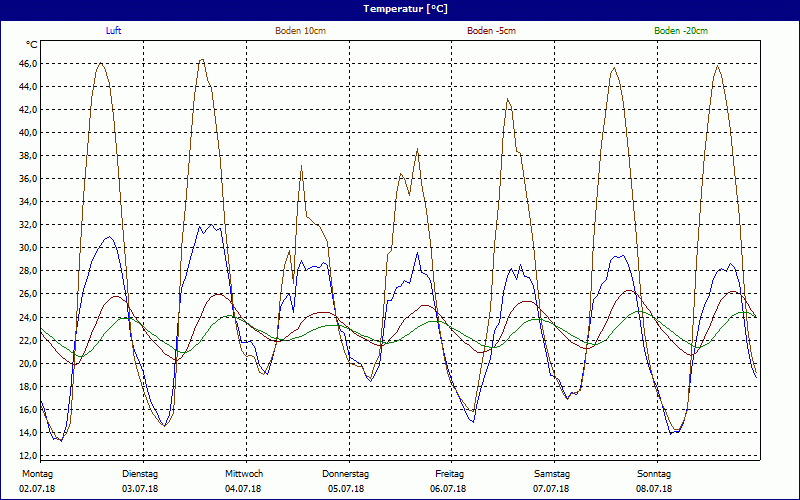The width and height of the screenshot is (800, 500).
Task: Select the Freitag day label
Action: tap(449, 473)
